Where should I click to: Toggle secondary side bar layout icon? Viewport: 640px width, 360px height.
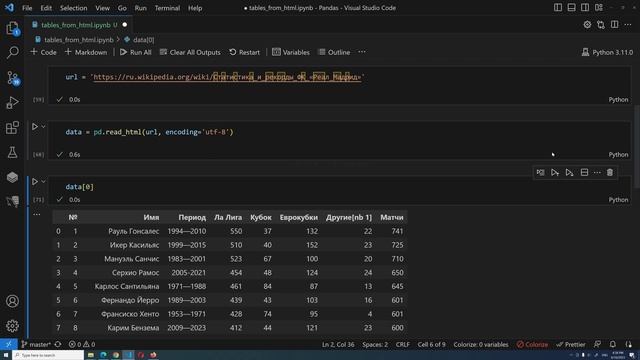(585, 8)
